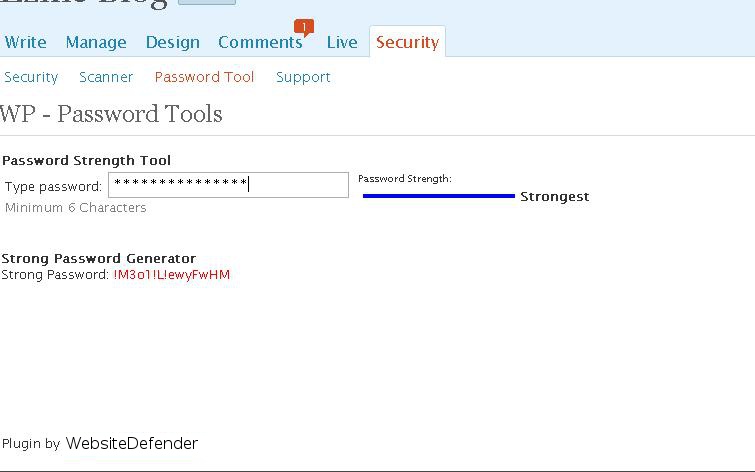Open the Manage menu
Screen dimensions: 755x472
tap(96, 42)
